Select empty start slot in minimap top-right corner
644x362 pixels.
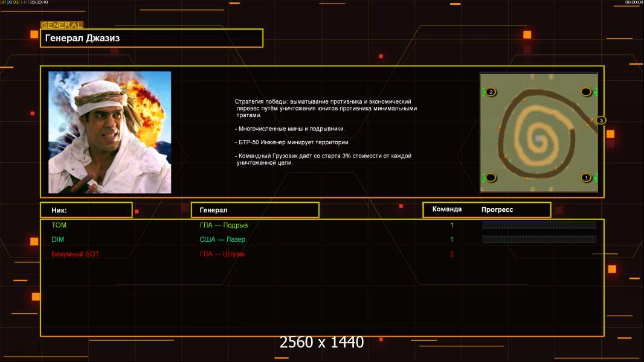586,92
